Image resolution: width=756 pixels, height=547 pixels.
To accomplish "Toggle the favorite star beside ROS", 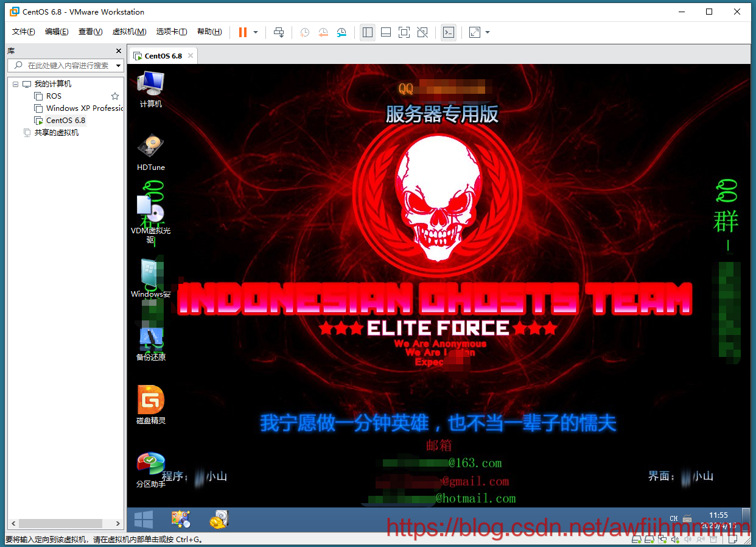I will click(115, 96).
